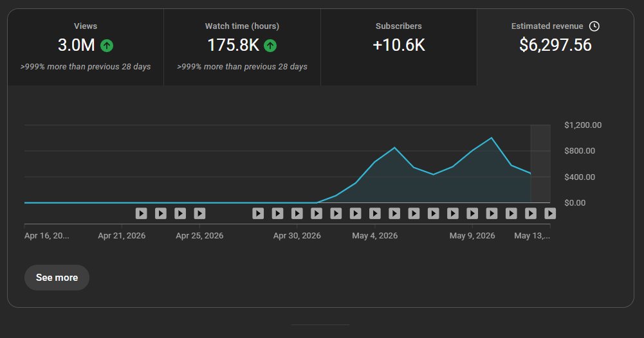This screenshot has width=644, height=338.
Task: Click the $800.00 axis label
Action: pyautogui.click(x=580, y=150)
